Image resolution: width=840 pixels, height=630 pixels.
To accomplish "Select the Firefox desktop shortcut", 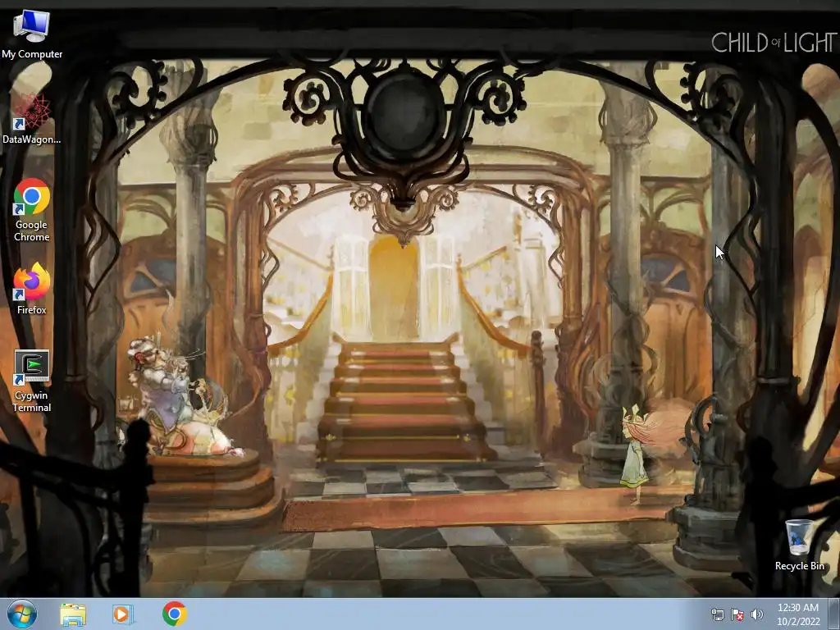I will point(32,288).
